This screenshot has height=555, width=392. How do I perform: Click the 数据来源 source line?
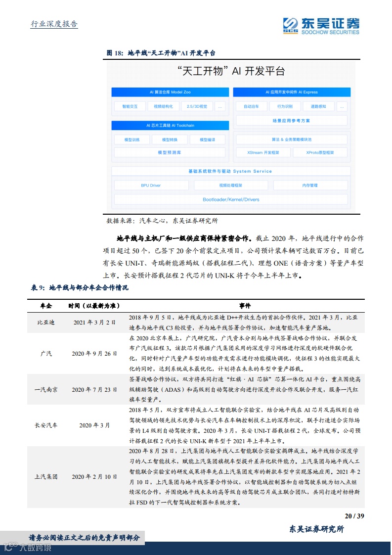click(162, 221)
